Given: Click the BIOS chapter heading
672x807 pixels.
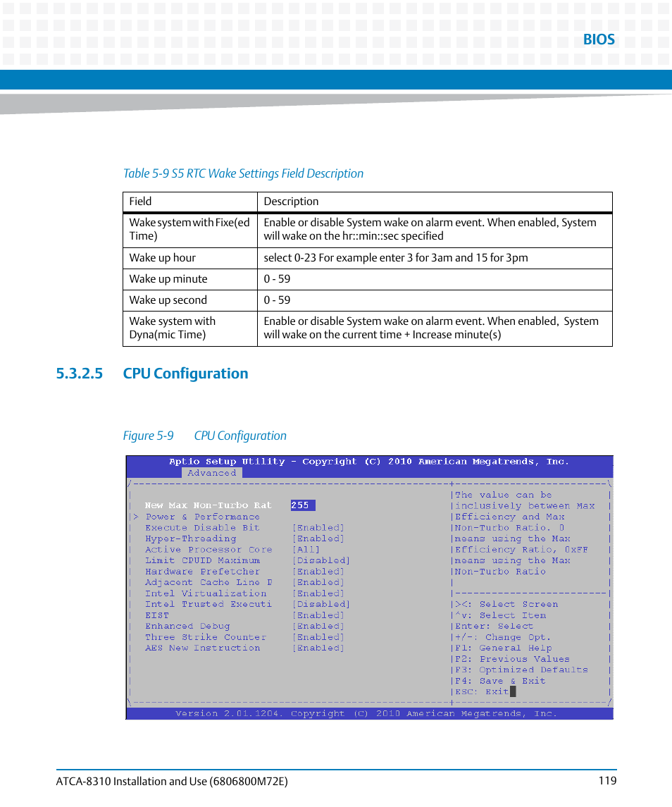Looking at the screenshot, I should pyautogui.click(x=599, y=39).
